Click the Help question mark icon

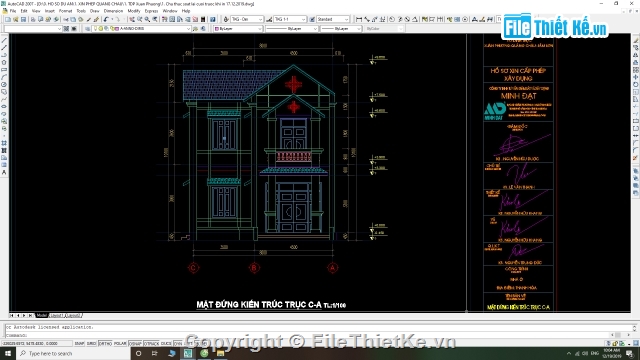click(213, 19)
